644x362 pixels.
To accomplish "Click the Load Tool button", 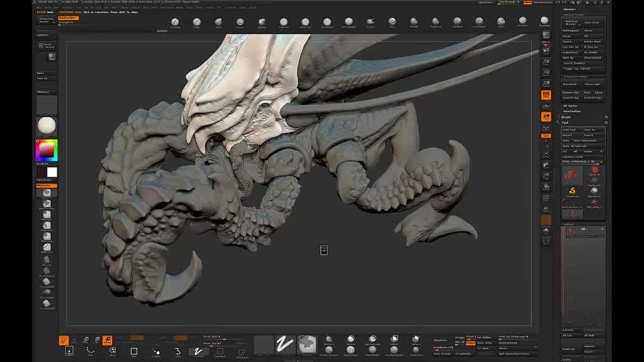I will 572,129.
